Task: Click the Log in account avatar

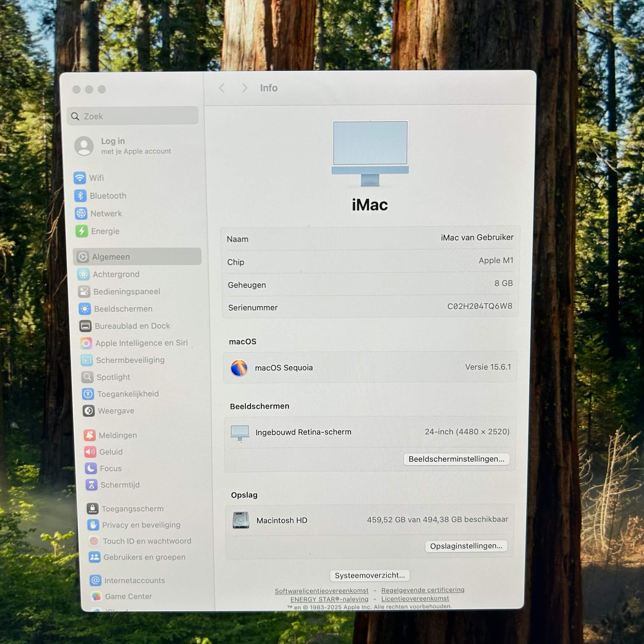Action: (84, 146)
